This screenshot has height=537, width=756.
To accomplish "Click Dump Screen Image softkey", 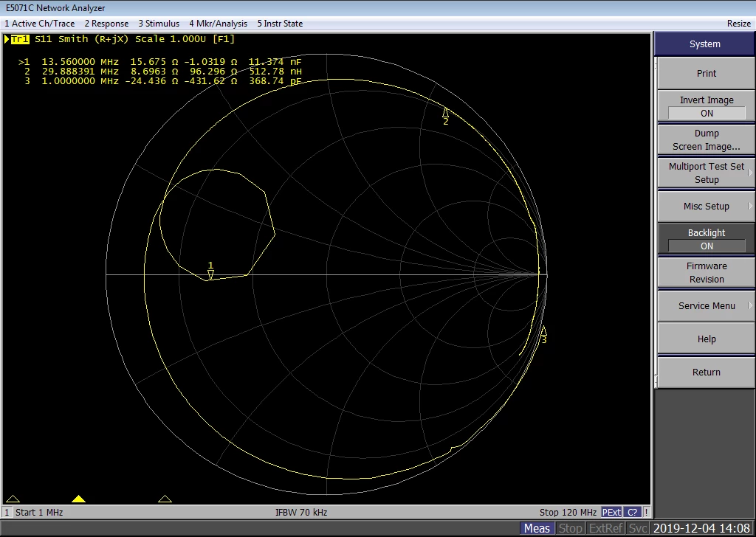I will 707,139.
